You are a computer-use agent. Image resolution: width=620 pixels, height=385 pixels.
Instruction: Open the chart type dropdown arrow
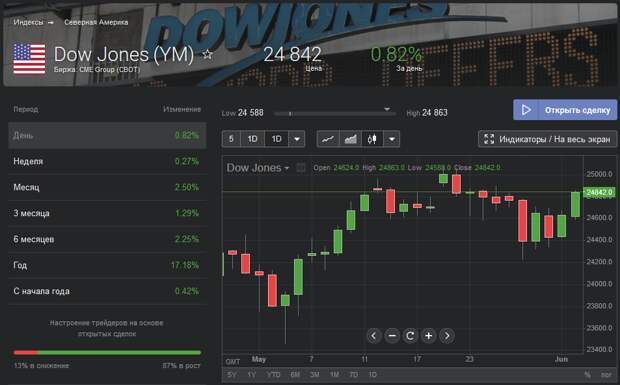click(x=391, y=139)
